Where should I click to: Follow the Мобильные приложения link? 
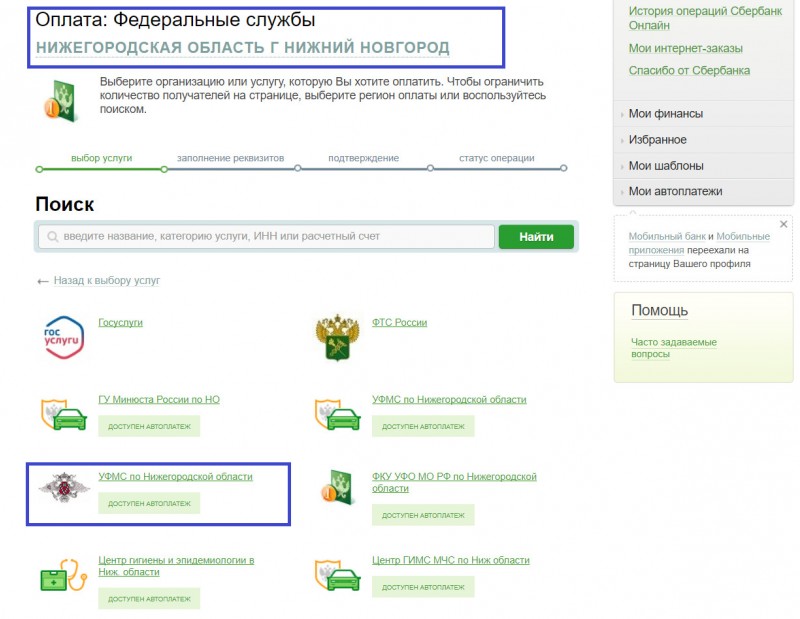tap(699, 243)
